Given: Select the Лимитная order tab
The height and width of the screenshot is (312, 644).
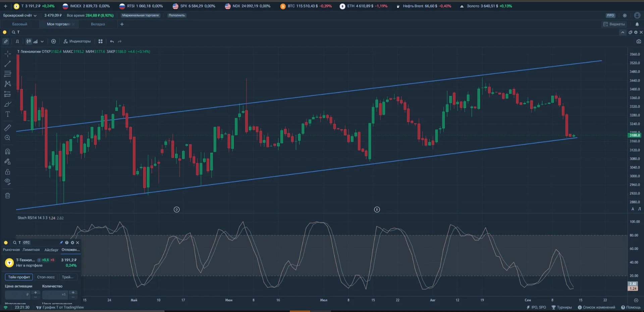Looking at the screenshot, I should click(31, 250).
